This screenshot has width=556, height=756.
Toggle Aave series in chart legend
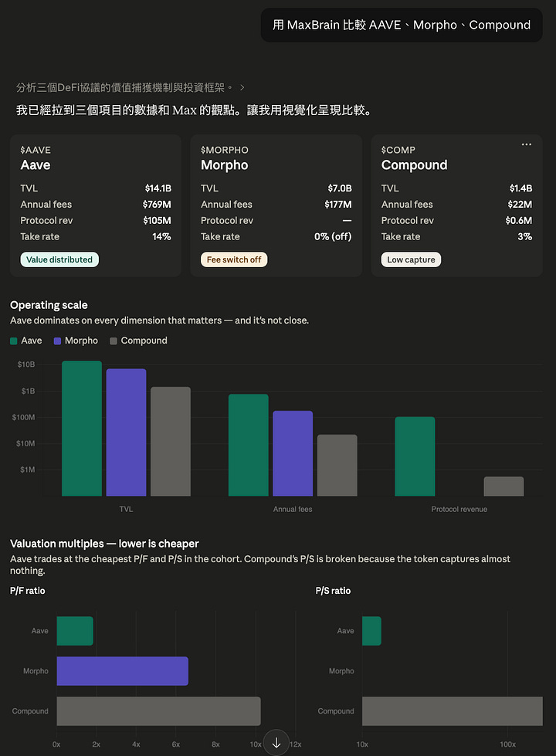click(26, 341)
